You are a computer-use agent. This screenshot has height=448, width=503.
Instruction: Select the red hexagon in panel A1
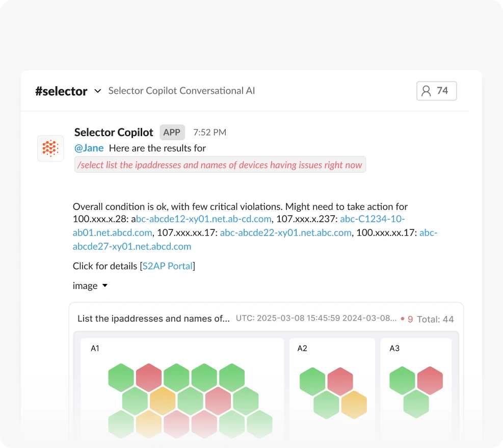click(x=148, y=376)
